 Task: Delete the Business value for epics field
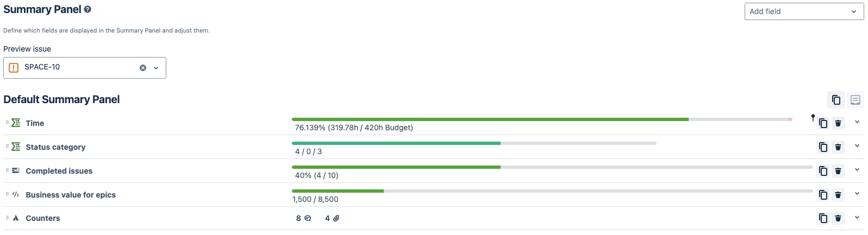(838, 195)
